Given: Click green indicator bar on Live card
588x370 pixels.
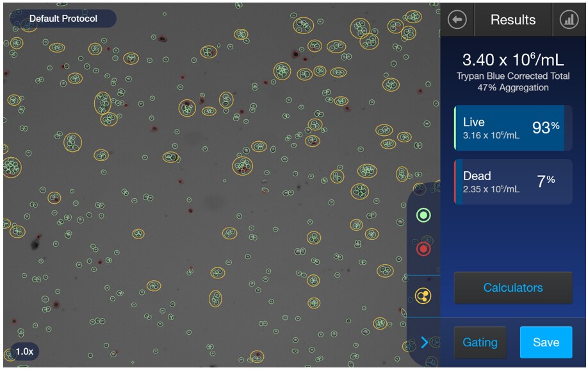Looking at the screenshot, I should (x=455, y=128).
